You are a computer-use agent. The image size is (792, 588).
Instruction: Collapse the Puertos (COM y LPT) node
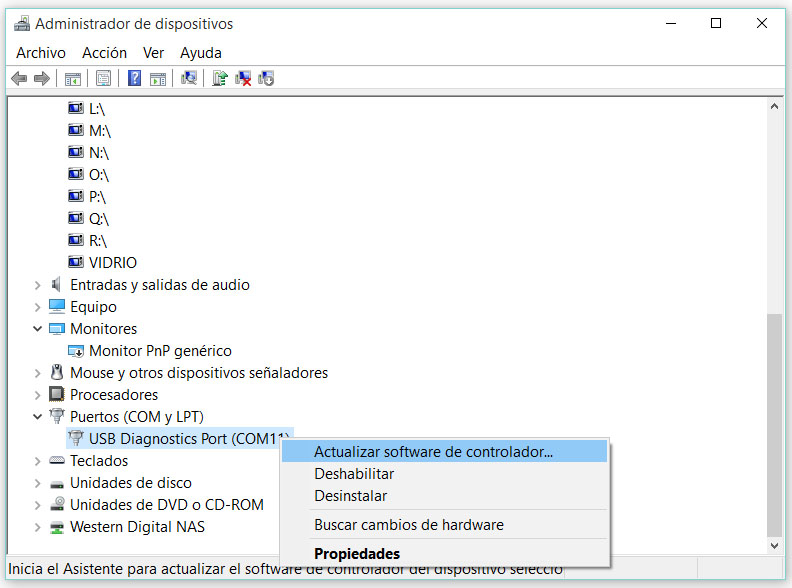coord(38,417)
